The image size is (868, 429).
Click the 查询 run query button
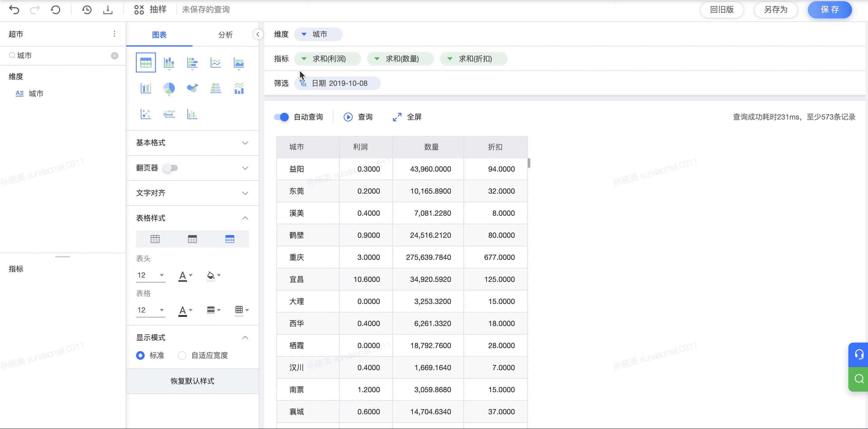point(358,117)
